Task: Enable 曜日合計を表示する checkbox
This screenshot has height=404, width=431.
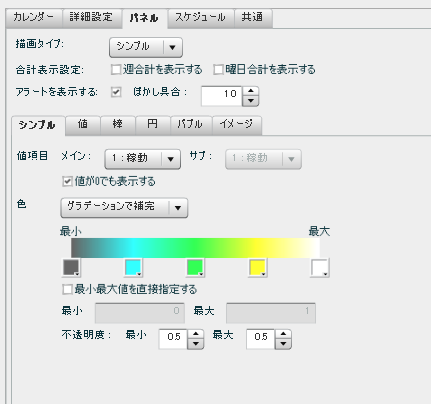Action: tap(218, 70)
